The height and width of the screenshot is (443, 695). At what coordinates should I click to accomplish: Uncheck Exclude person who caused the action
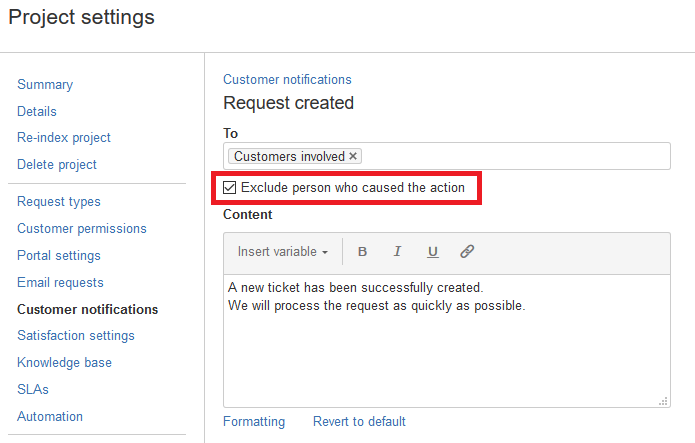pos(230,188)
